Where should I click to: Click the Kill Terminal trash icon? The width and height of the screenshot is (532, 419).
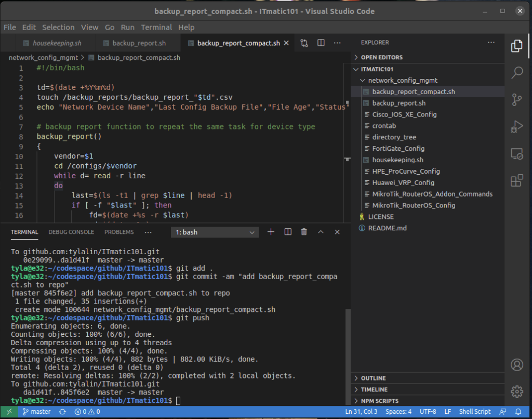click(x=304, y=232)
